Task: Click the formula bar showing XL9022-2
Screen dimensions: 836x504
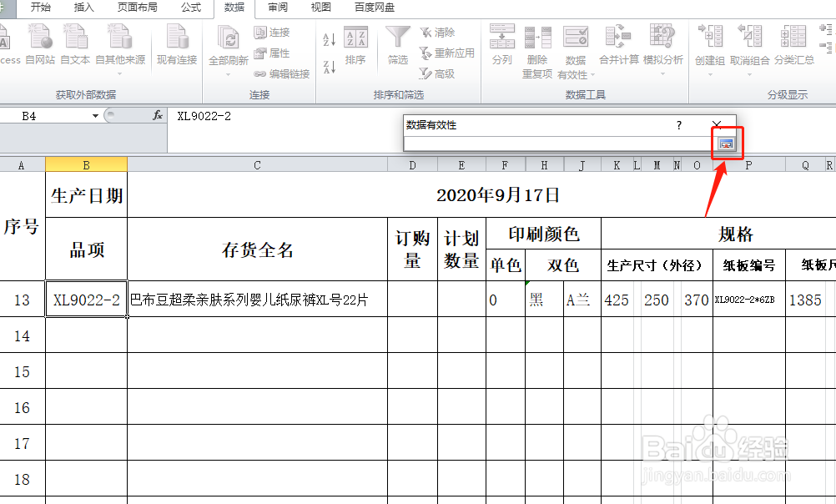Action: [x=250, y=117]
